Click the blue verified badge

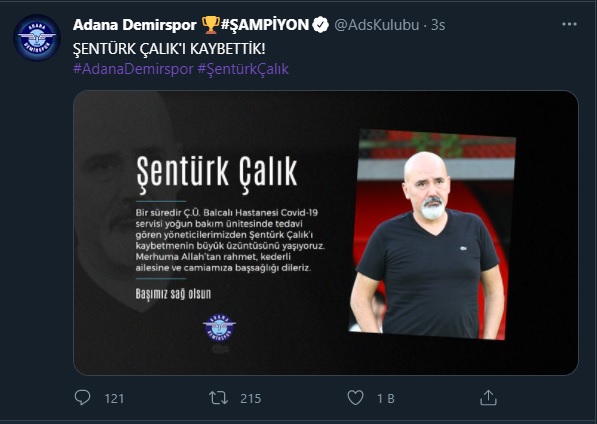(321, 25)
